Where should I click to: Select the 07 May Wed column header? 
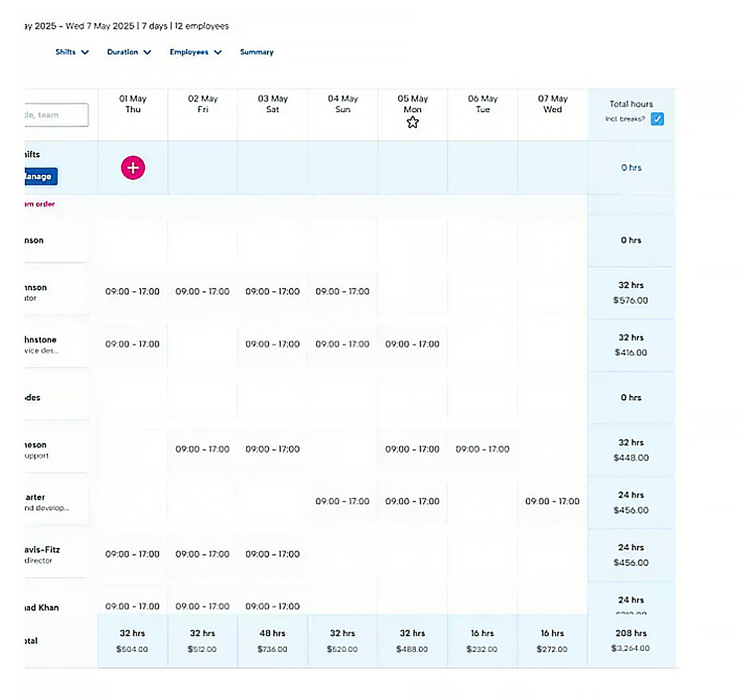pyautogui.click(x=552, y=104)
